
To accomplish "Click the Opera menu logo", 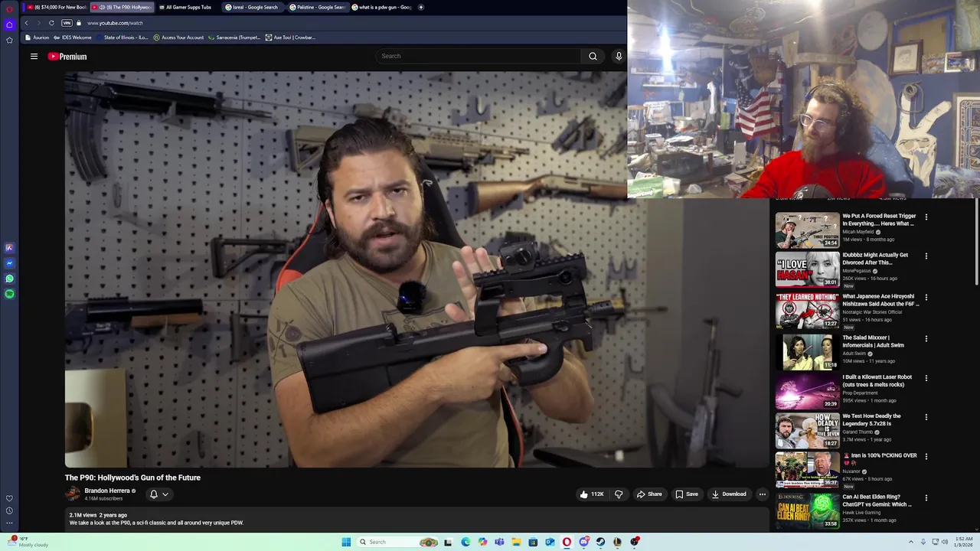I will coord(9,8).
